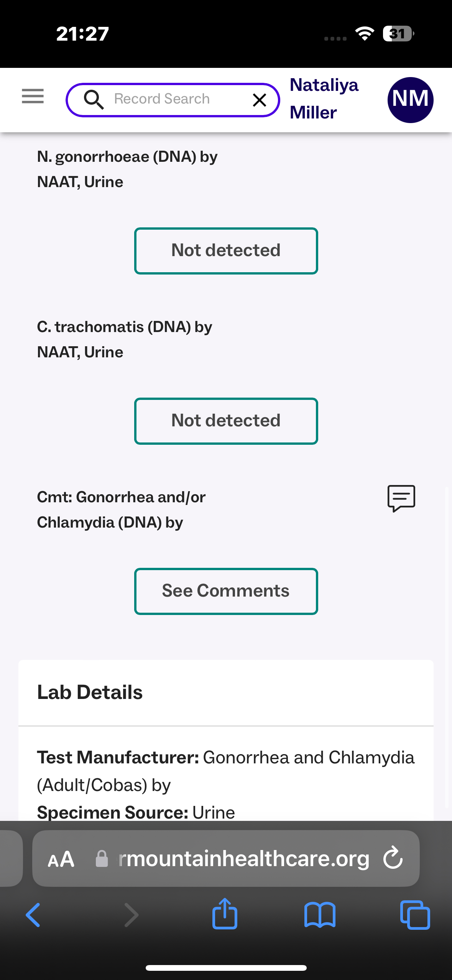Tap the Safari forward arrow
The width and height of the screenshot is (452, 980).
coord(131,915)
